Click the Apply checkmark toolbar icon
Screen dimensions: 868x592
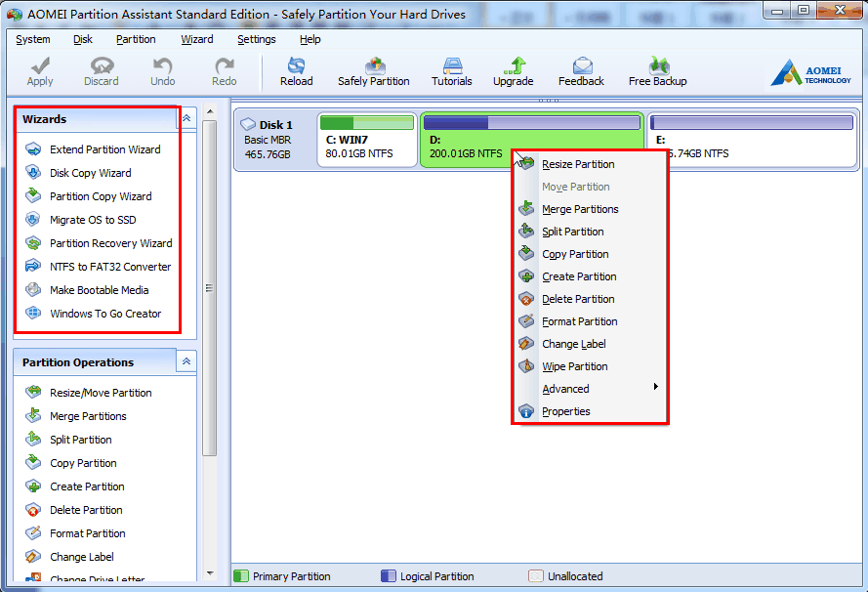coord(40,65)
